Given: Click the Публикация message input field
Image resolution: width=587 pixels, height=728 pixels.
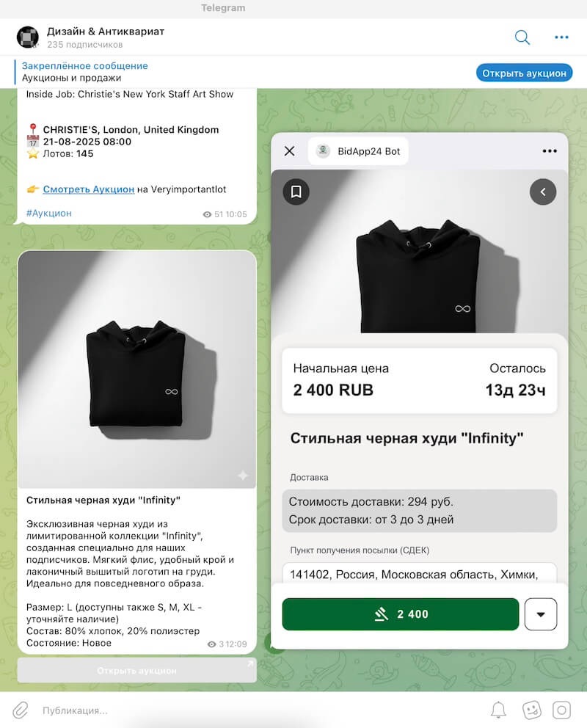Looking at the screenshot, I should [x=260, y=710].
